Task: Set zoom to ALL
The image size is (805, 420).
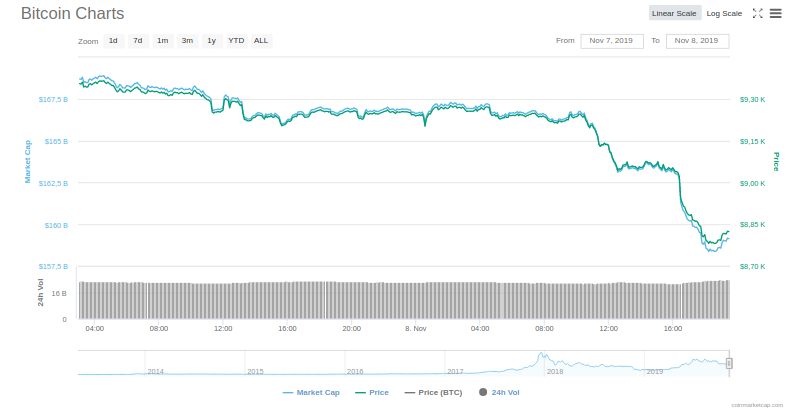Action: pos(261,41)
